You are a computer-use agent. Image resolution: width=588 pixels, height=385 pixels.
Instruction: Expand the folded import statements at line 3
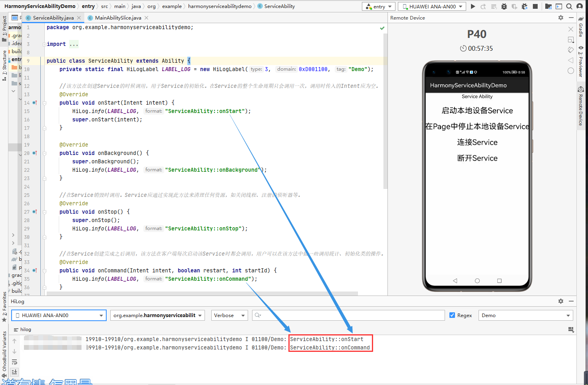coord(44,44)
